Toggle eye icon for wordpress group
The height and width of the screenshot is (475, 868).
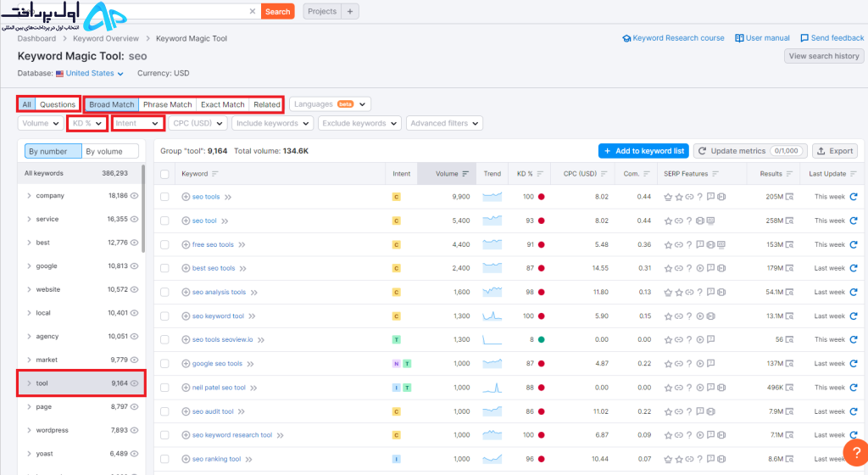click(x=134, y=430)
